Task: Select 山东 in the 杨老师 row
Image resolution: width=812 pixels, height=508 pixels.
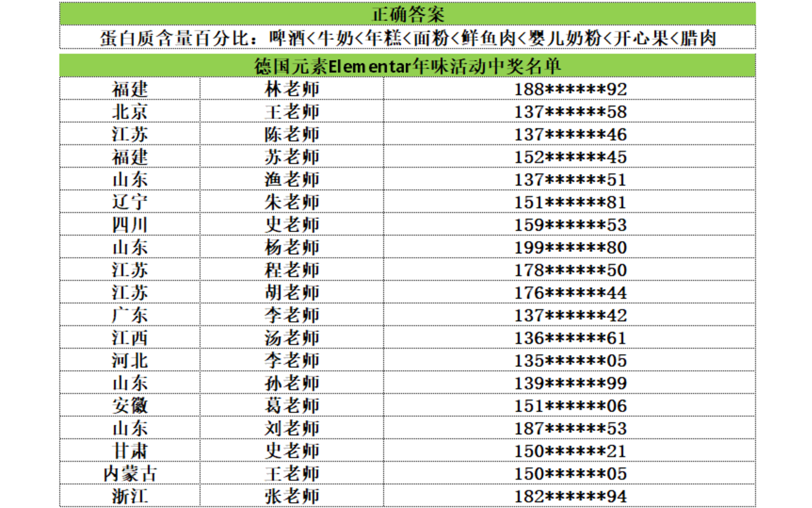Action: coord(130,247)
